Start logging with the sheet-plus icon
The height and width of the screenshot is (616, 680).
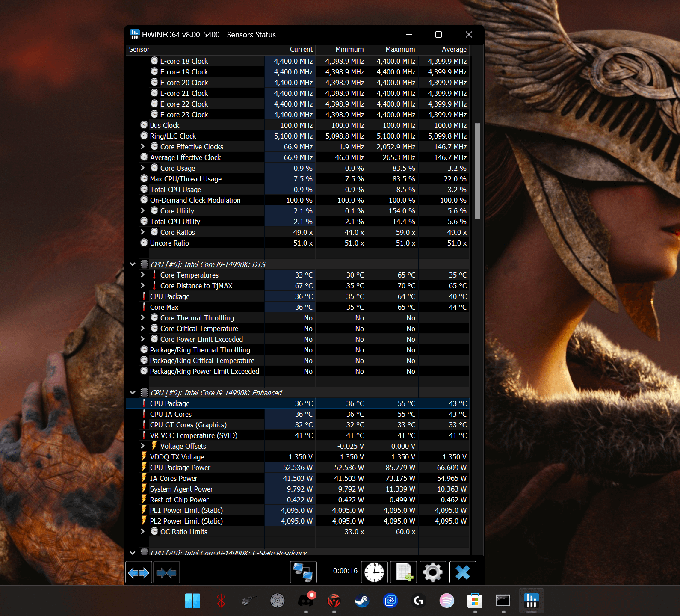coord(404,572)
